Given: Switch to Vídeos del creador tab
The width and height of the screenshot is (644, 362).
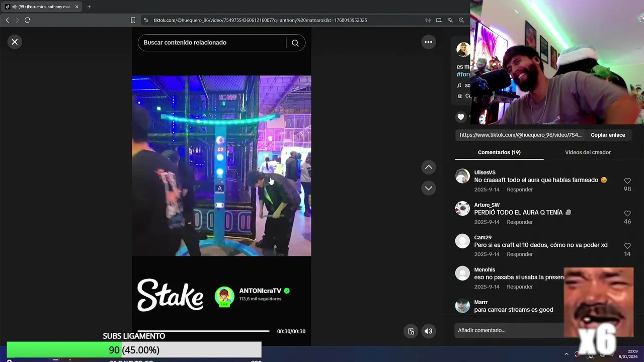Looking at the screenshot, I should point(588,152).
